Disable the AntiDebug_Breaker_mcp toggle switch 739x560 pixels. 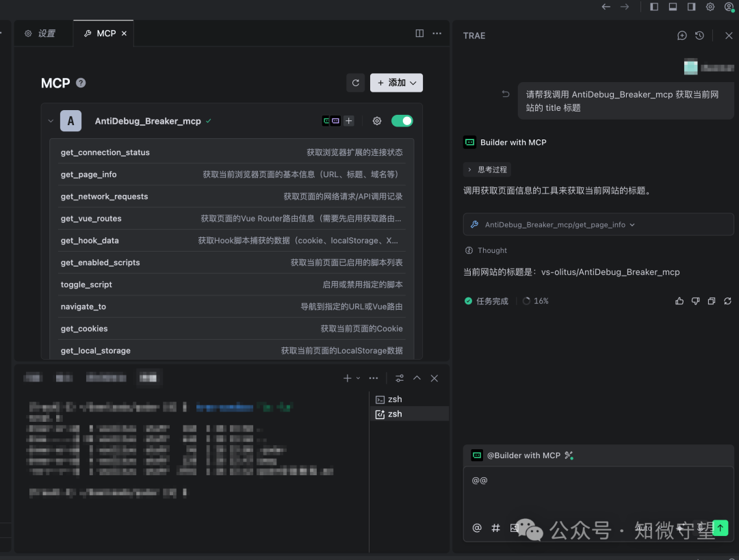click(402, 121)
